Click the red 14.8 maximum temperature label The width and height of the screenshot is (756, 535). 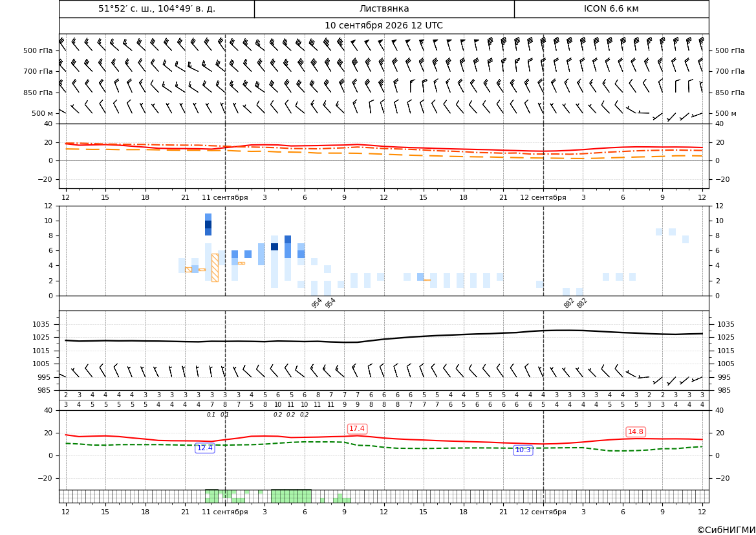[636, 431]
